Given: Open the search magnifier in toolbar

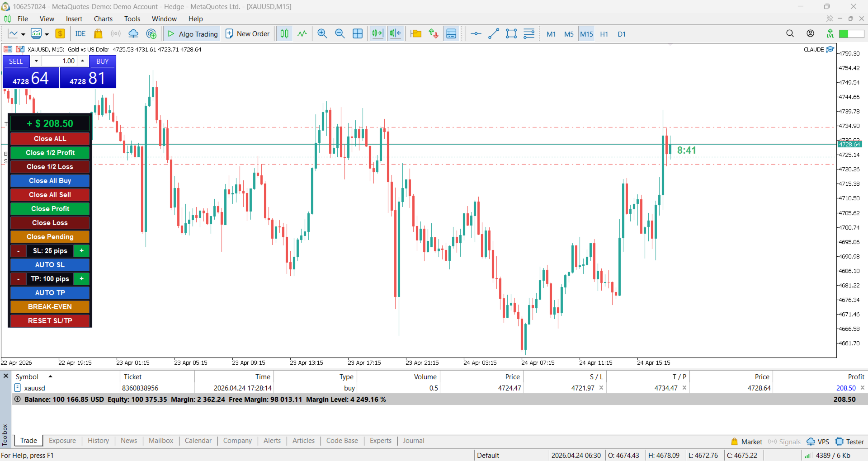Looking at the screenshot, I should click(x=790, y=33).
